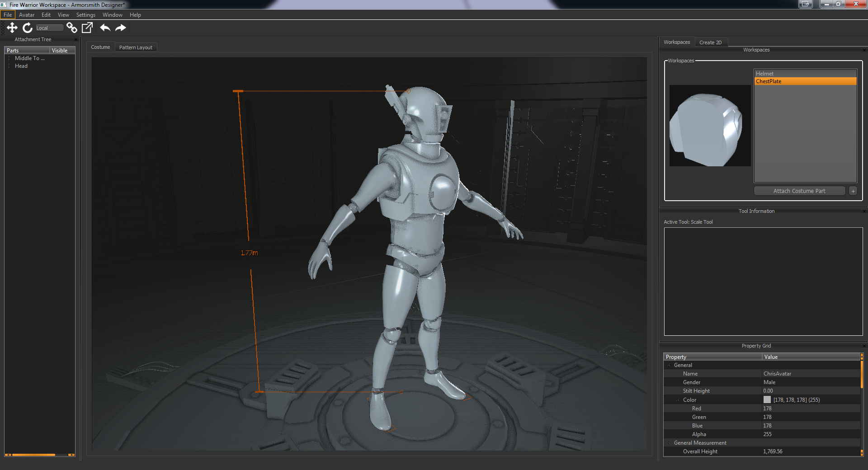Click the gray Color swatch

[x=767, y=400]
